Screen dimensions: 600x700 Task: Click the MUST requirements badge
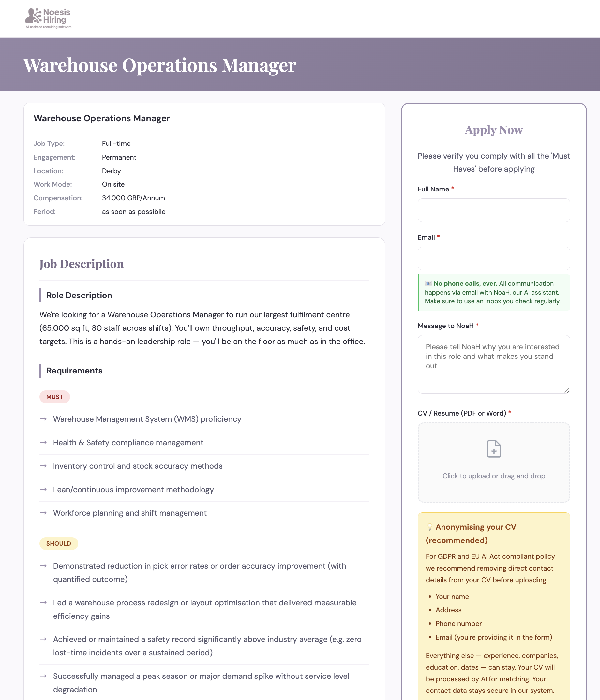point(55,397)
